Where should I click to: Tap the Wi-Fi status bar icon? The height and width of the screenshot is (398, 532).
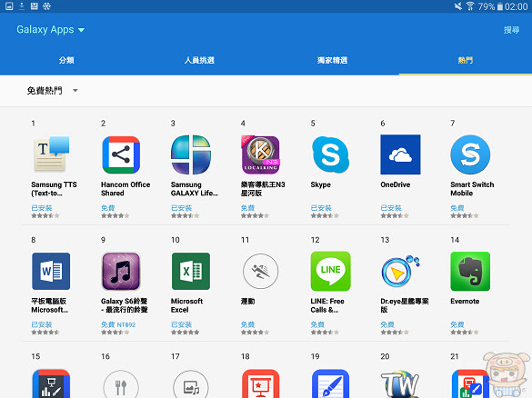point(470,6)
